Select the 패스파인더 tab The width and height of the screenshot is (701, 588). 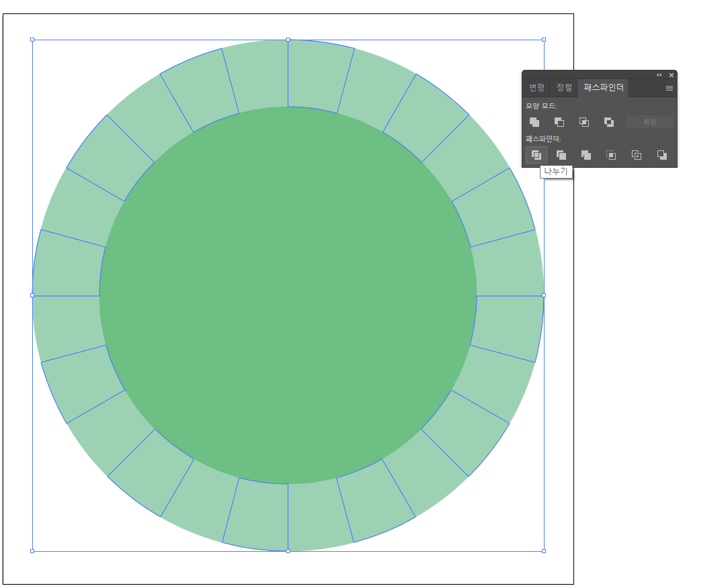point(604,87)
